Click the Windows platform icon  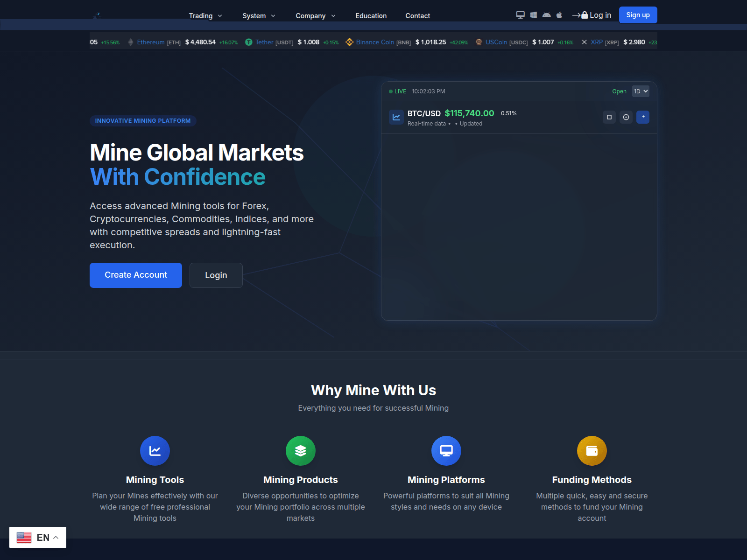coord(534,15)
